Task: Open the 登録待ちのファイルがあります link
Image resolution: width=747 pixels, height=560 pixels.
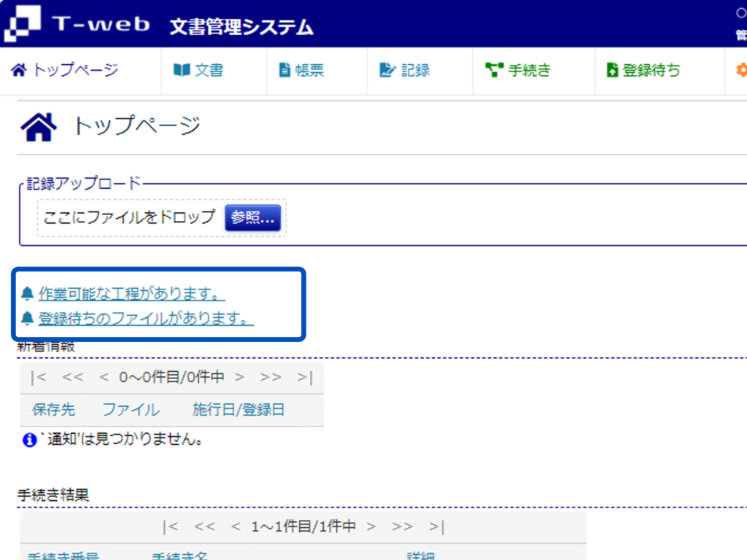Action: (x=146, y=319)
